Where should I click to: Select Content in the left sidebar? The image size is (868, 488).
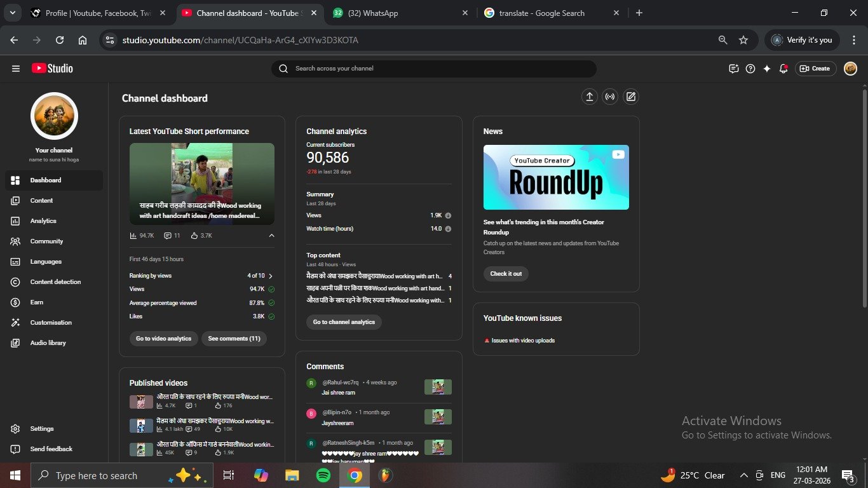[41, 201]
